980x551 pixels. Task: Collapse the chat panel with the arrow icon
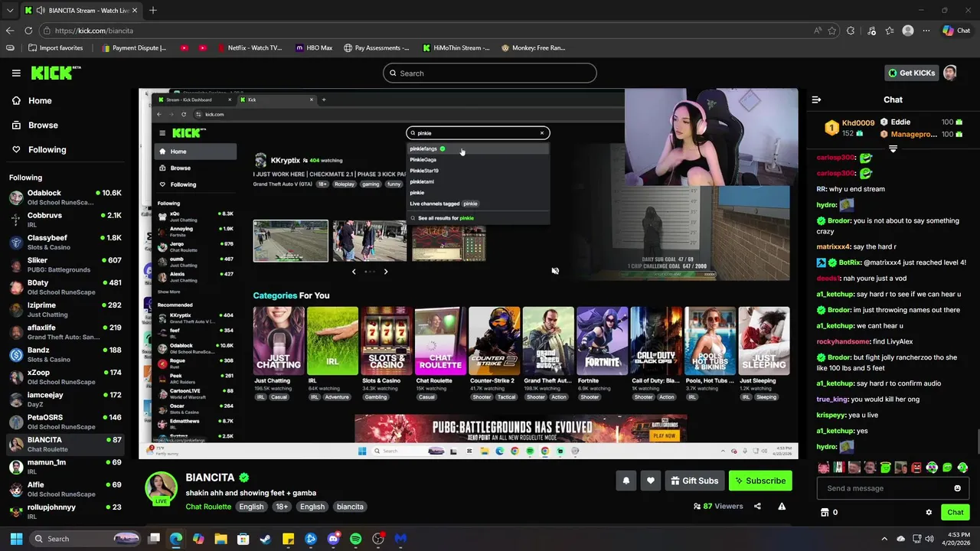[x=816, y=99]
